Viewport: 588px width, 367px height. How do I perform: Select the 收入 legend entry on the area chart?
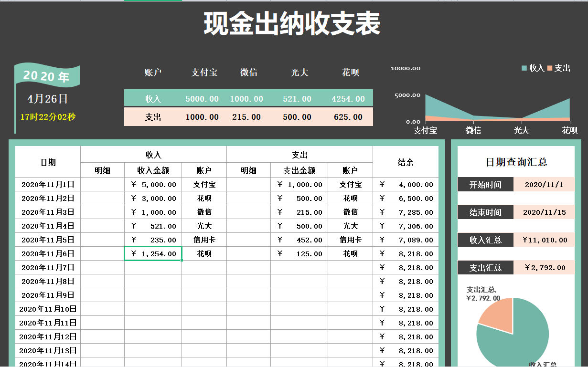coord(533,68)
